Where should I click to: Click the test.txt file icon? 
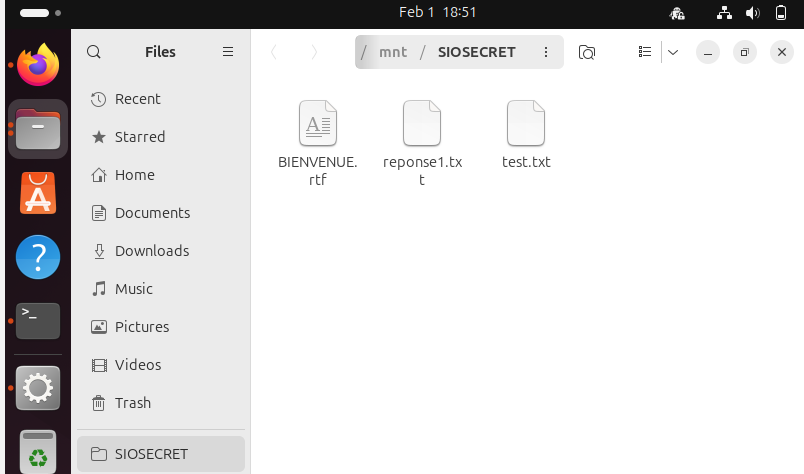coord(526,124)
